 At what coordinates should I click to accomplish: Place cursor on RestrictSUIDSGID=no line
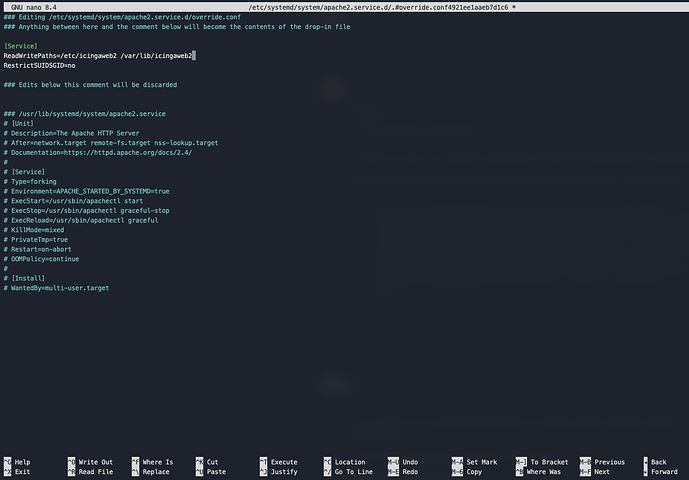click(40, 65)
